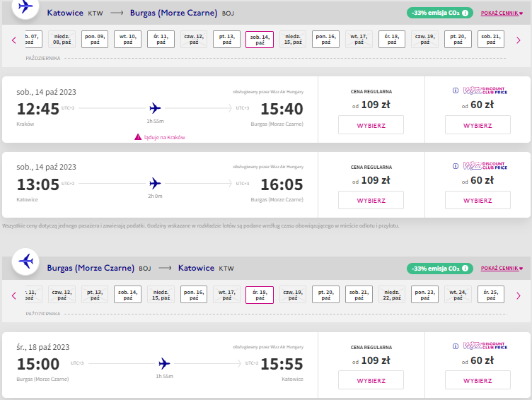Click unavailable outbound date czw. 12, paź
The image size is (532, 400).
194,39
